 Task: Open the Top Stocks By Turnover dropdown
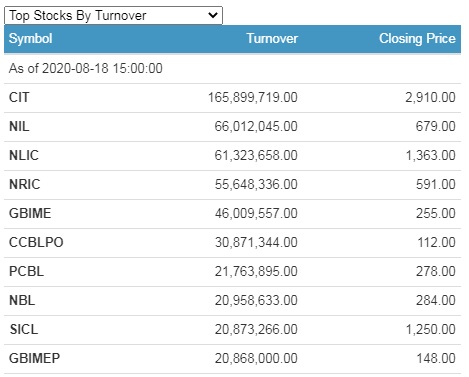113,15
